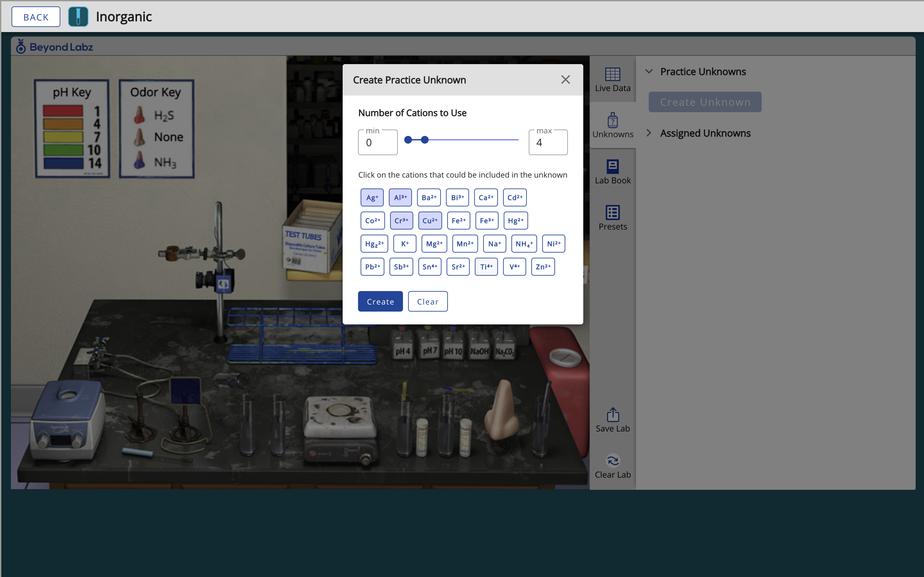924x577 pixels.
Task: Click the right slider handle for cations
Action: [424, 140]
